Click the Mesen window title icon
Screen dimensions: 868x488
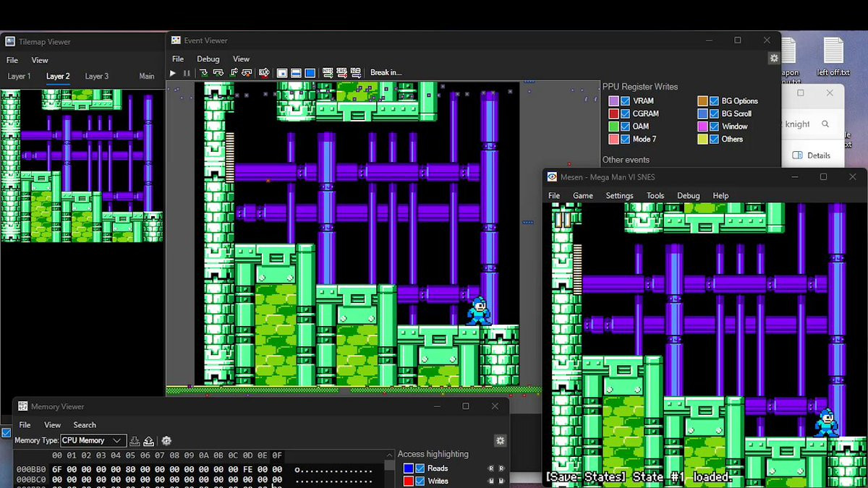click(x=552, y=177)
